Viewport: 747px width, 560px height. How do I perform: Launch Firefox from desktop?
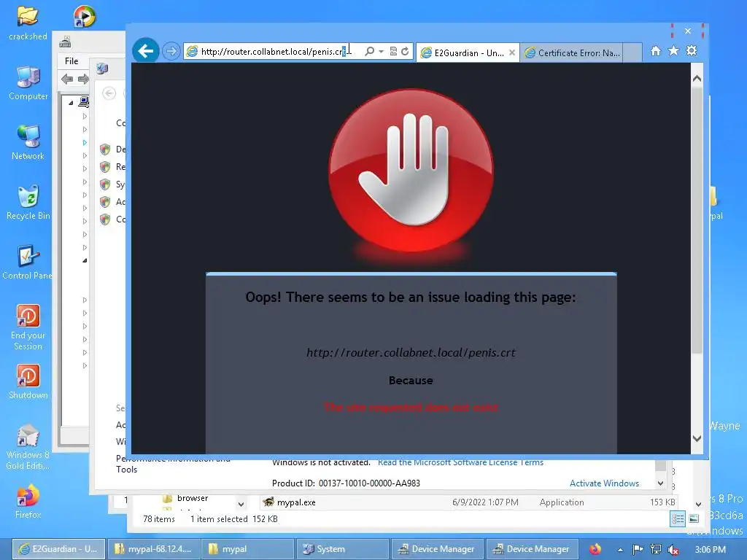pos(28,502)
